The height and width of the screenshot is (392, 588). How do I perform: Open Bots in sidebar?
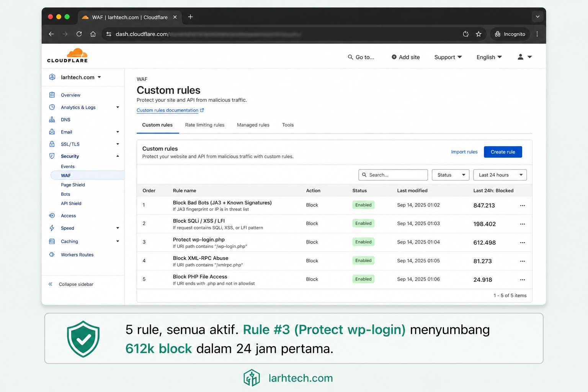[65, 194]
